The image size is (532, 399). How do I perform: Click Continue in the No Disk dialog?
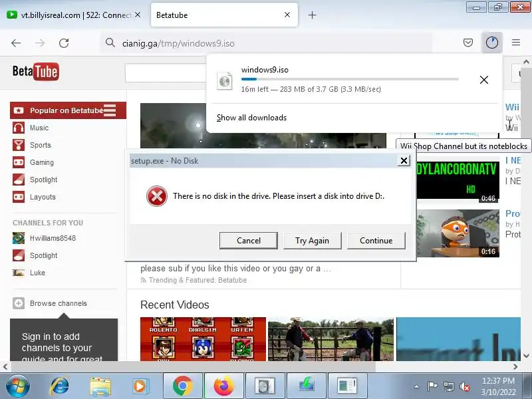376,241
